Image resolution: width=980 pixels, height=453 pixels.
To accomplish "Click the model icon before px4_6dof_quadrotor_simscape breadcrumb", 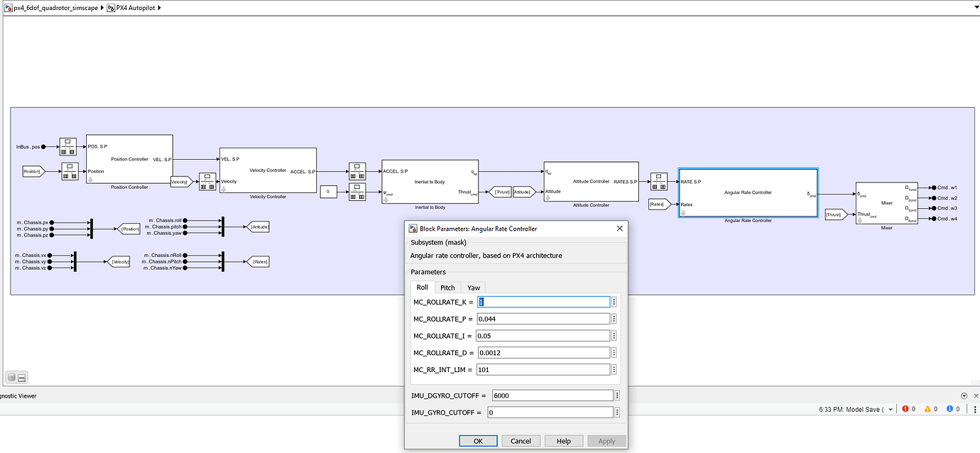I will (x=8, y=7).
